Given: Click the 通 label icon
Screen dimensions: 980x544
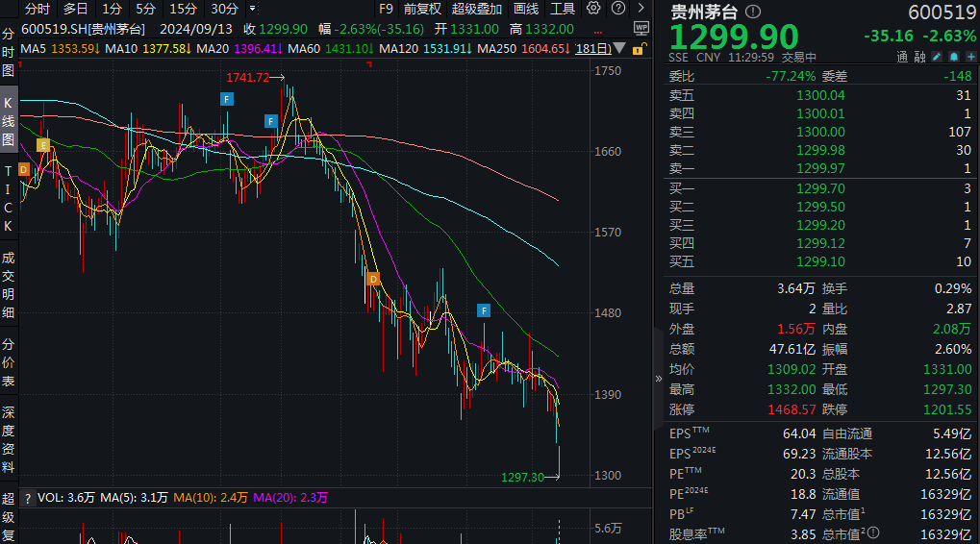Looking at the screenshot, I should (x=902, y=57).
